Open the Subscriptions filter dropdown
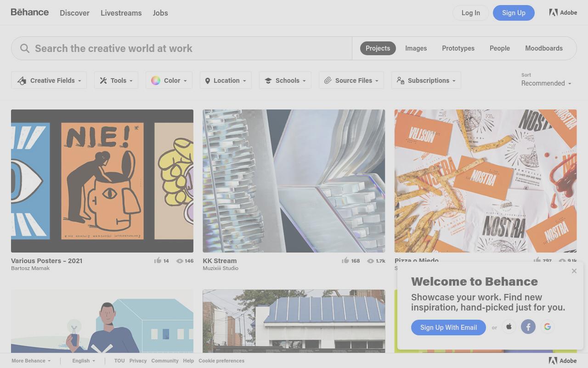588x368 pixels. coord(426,80)
